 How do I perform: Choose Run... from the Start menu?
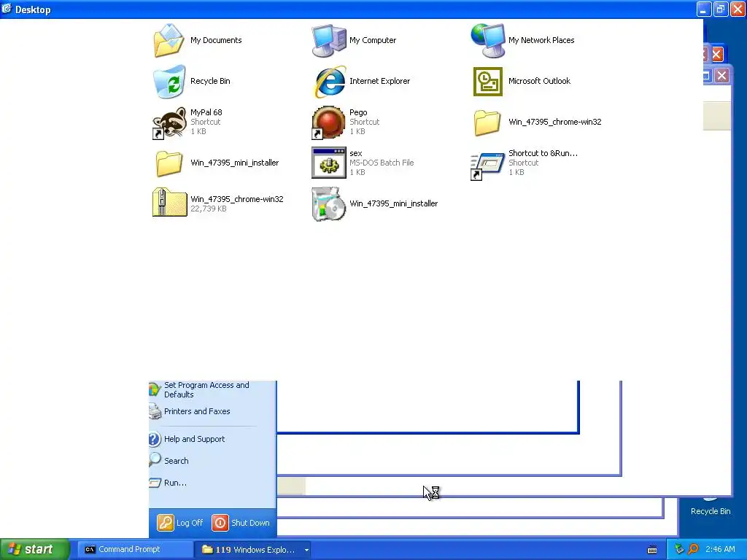(x=175, y=483)
